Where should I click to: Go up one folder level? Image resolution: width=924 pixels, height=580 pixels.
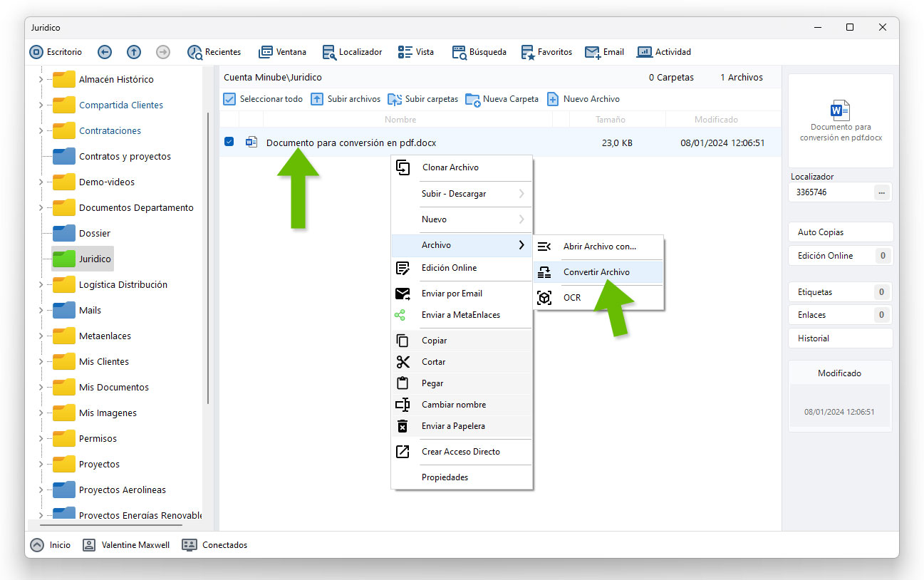[134, 52]
